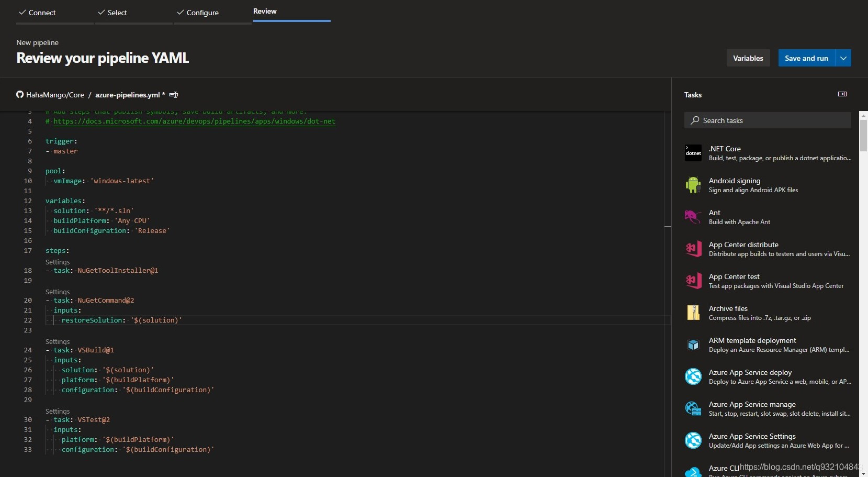Place cursor on 'windows-latest' vmImage value
868x477 pixels.
coord(122,181)
